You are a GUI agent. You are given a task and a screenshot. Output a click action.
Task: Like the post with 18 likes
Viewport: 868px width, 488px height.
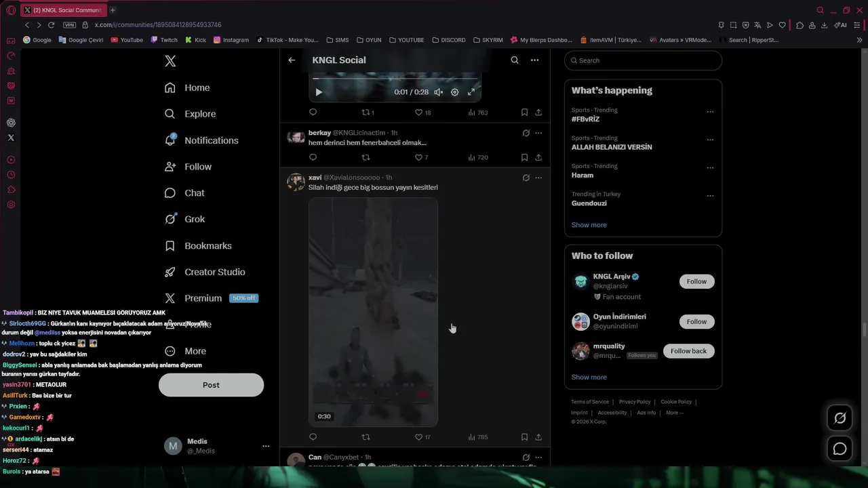[x=423, y=113]
